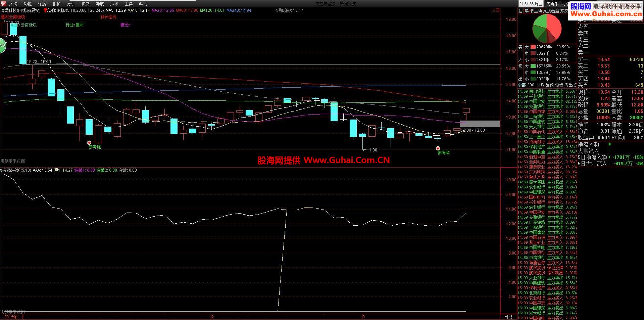Click the large sell order green swatch
Image resolution: width=644 pixels, height=320 pixels.
(x=533, y=66)
